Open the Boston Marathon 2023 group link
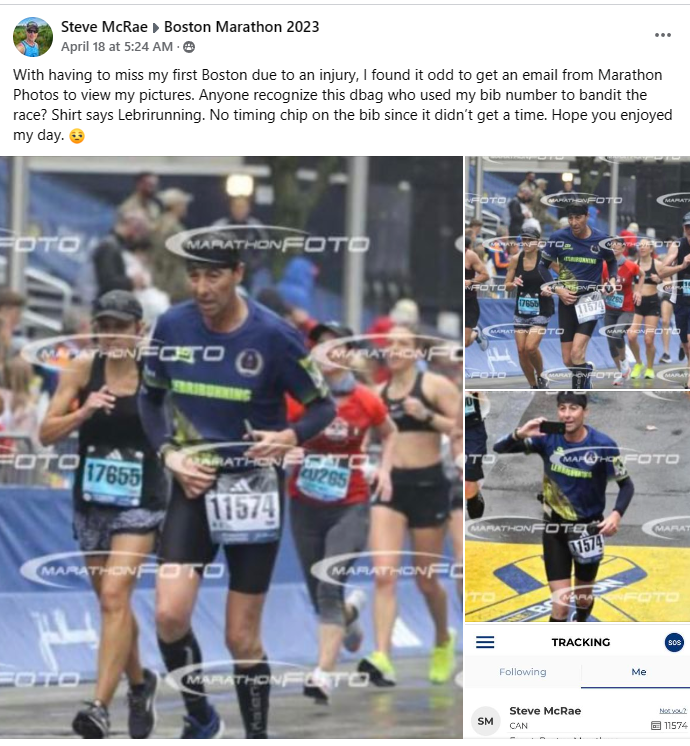 pos(241,27)
